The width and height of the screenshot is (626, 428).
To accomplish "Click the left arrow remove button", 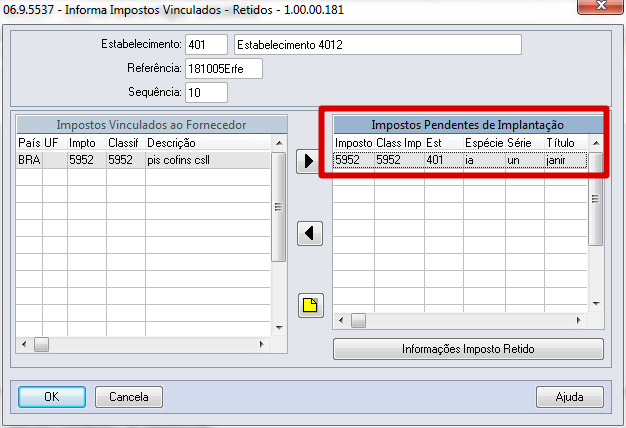I will [310, 233].
